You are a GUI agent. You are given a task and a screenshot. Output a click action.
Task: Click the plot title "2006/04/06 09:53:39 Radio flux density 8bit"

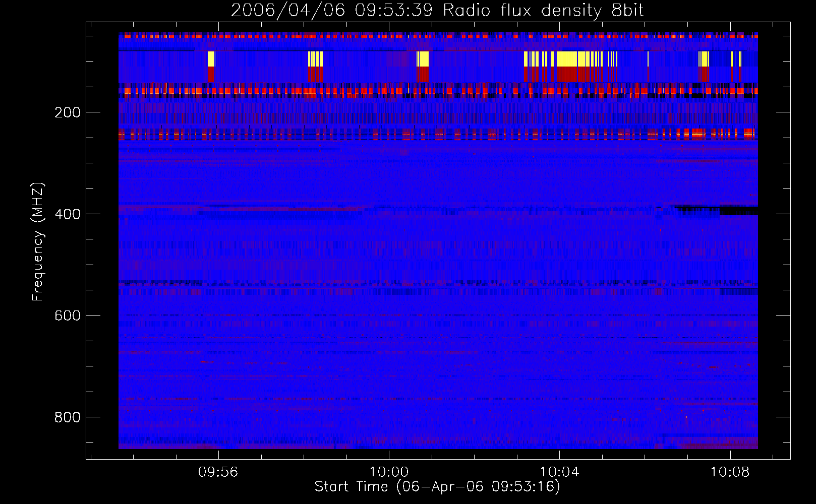pyautogui.click(x=437, y=11)
